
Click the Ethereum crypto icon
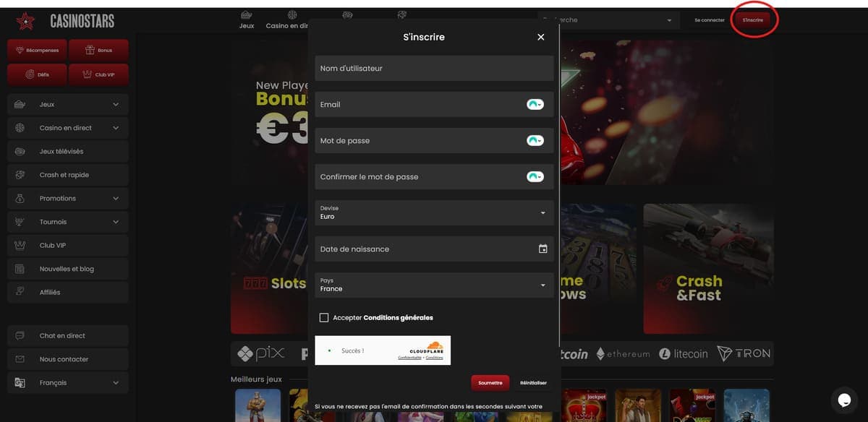pos(624,354)
